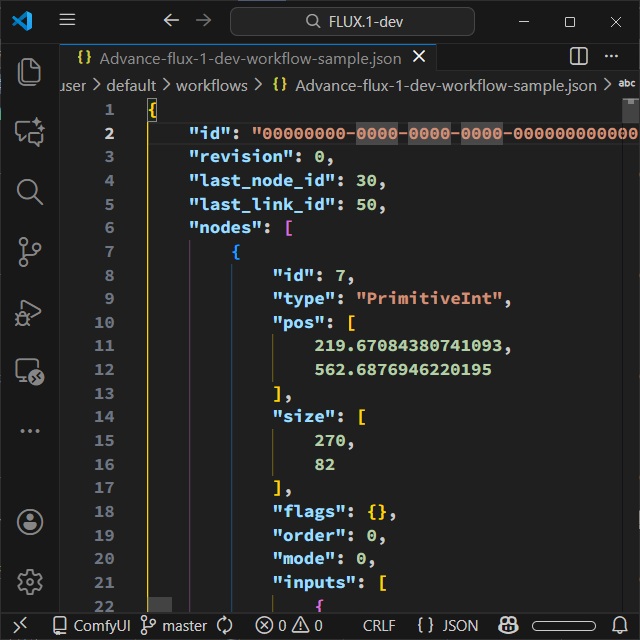Open the hamburger application menu

click(67, 21)
